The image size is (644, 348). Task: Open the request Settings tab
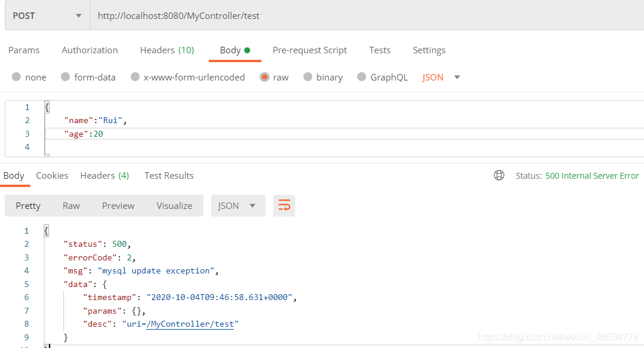coord(429,50)
